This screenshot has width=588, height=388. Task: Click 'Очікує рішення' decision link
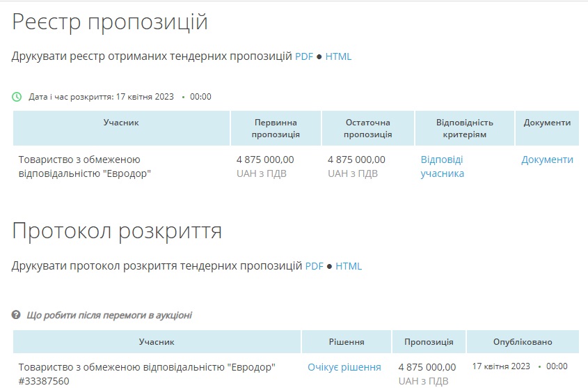point(344,367)
